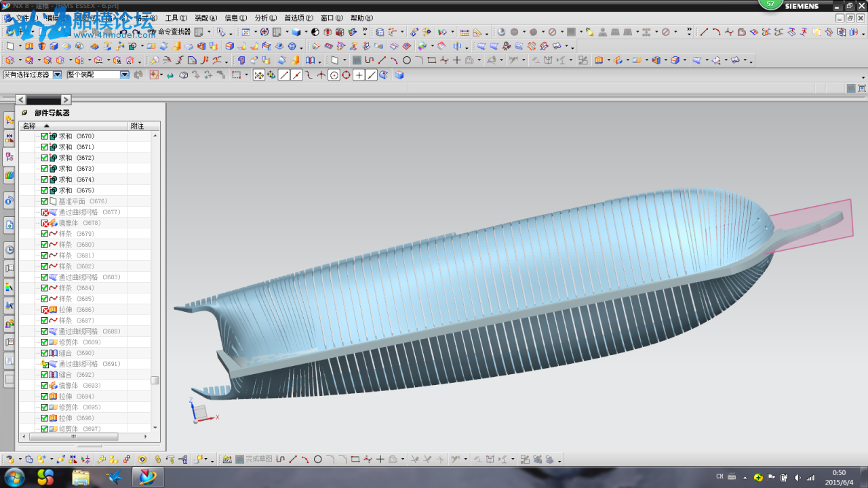The width and height of the screenshot is (868, 488).
Task: Uncheck the 求和 (3670) feature checkbox
Action: pyautogui.click(x=44, y=136)
